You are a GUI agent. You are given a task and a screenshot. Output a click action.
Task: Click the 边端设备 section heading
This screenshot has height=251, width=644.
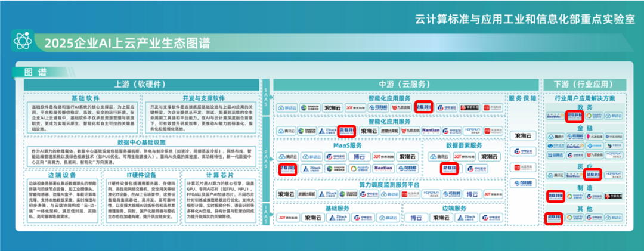click(61, 175)
